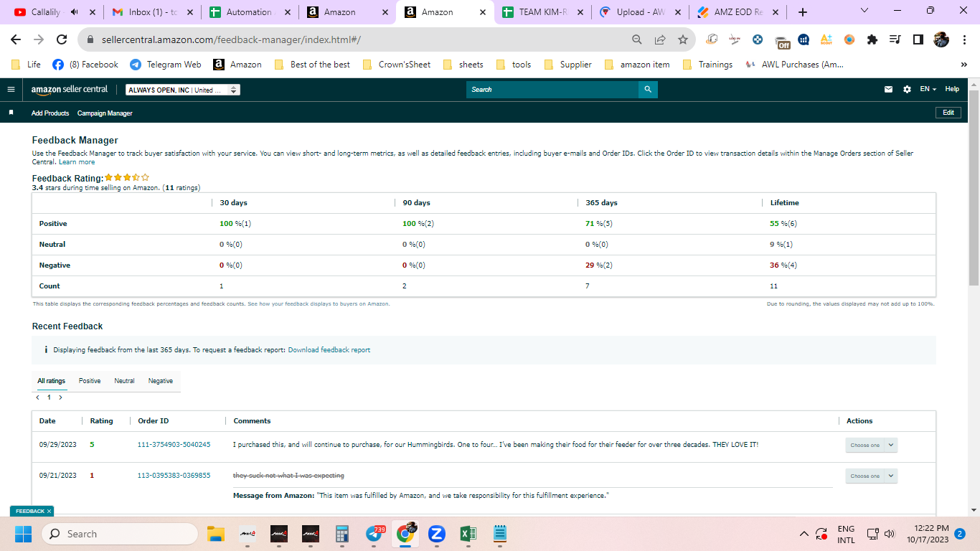Screen dimensions: 980x551
Task: Toggle the Chrome side panel icon
Action: tap(918, 39)
